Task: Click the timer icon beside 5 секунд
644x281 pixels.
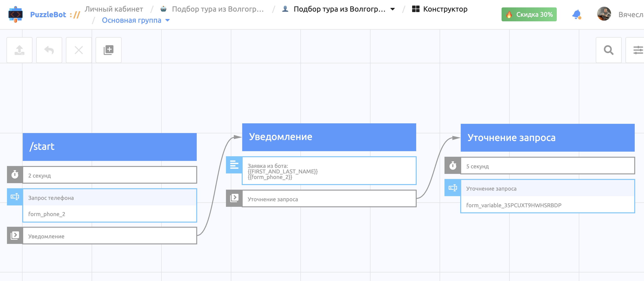Action: click(453, 165)
